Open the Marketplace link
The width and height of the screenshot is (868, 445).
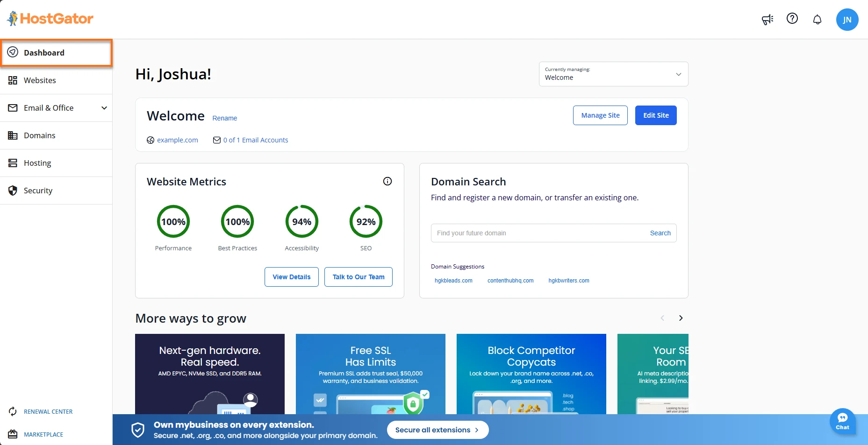(43, 435)
